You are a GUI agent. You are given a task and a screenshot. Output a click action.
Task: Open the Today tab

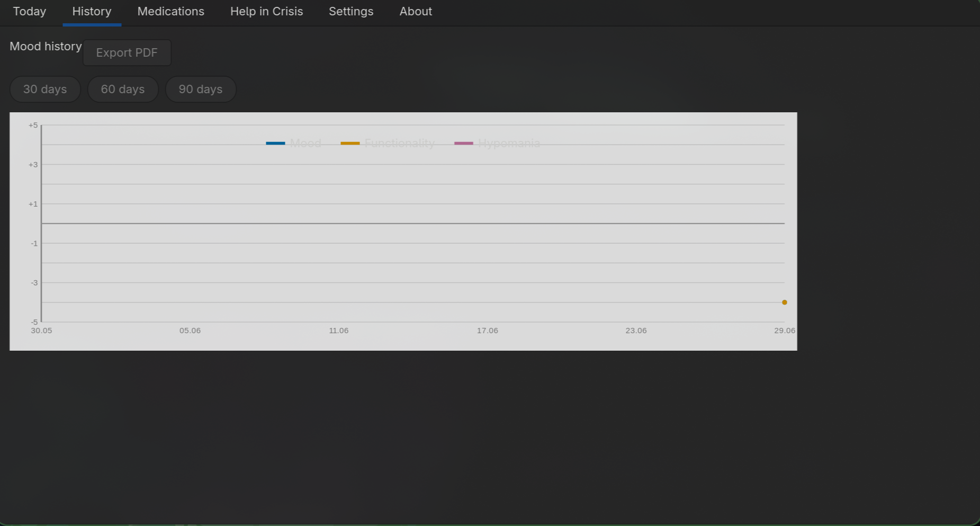click(30, 12)
